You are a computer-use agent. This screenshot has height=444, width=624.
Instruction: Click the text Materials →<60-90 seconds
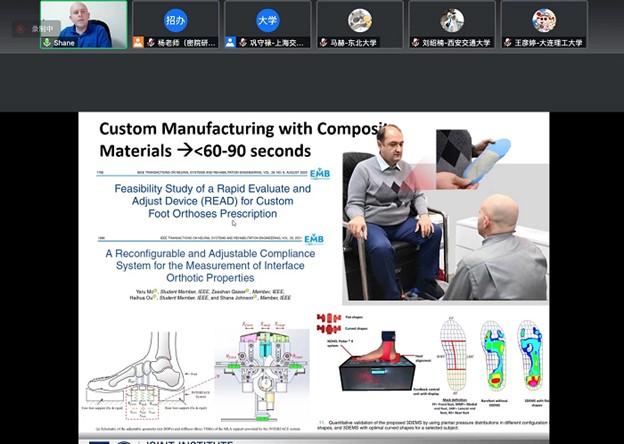point(205,151)
